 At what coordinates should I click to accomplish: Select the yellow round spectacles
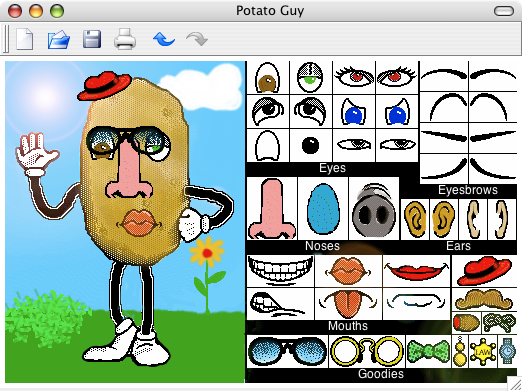pos(367,351)
